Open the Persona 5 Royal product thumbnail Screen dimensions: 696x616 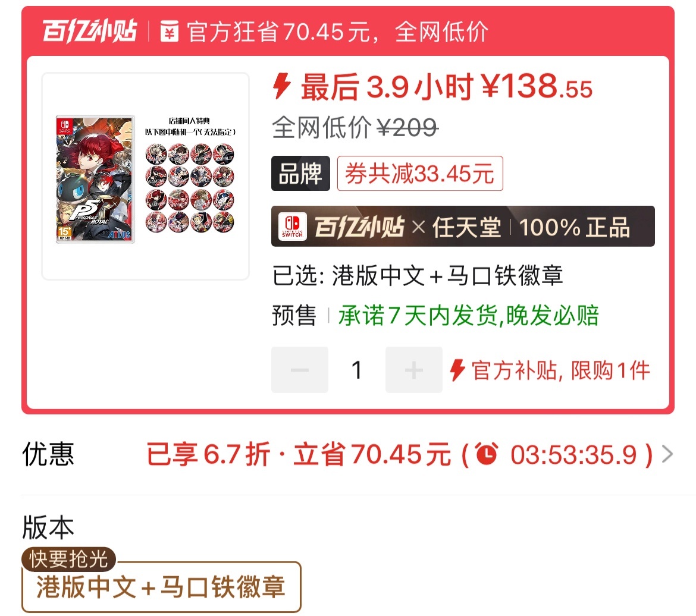click(x=146, y=177)
